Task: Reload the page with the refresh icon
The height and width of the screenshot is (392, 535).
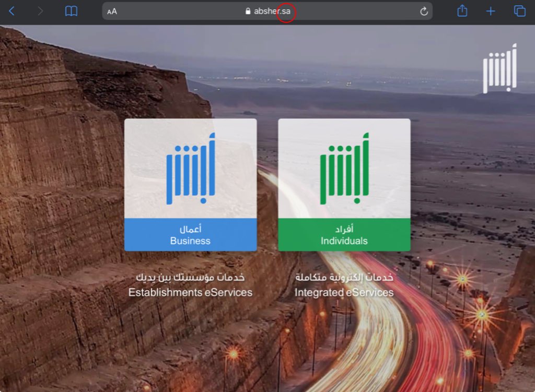Action: tap(424, 11)
